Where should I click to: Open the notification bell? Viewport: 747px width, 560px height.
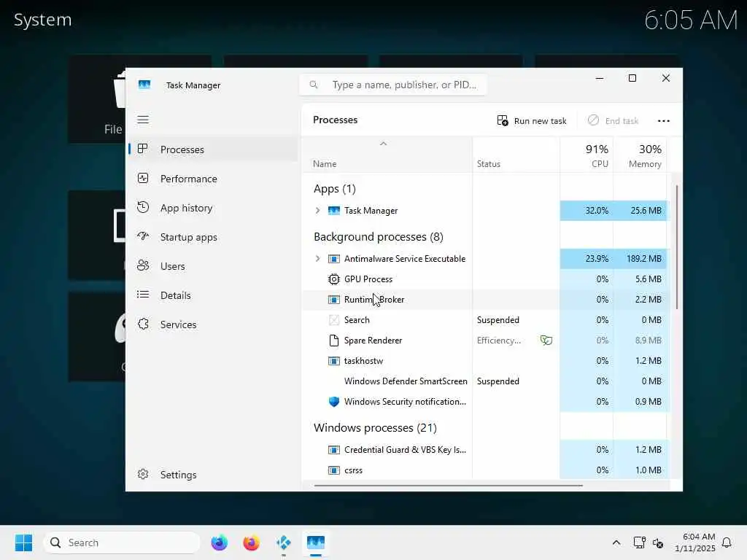(727, 542)
